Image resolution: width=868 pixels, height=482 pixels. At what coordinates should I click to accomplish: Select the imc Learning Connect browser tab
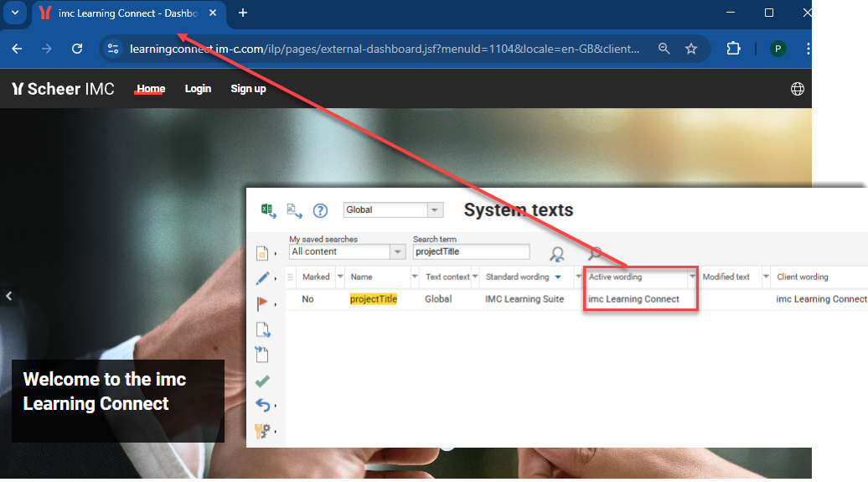click(128, 13)
